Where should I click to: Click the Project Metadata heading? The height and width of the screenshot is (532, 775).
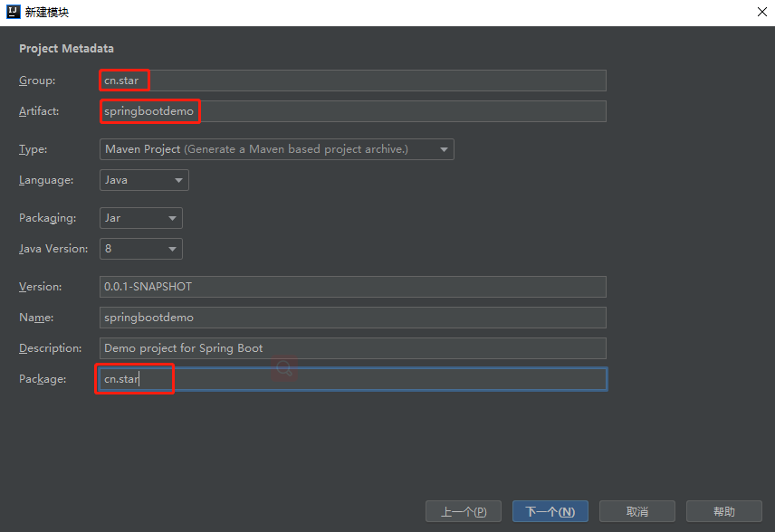(65, 48)
